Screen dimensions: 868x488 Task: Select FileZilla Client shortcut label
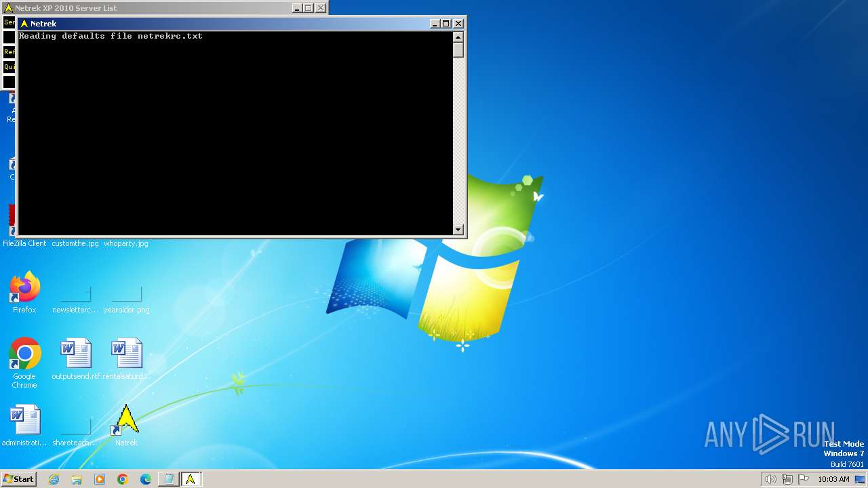click(x=24, y=243)
